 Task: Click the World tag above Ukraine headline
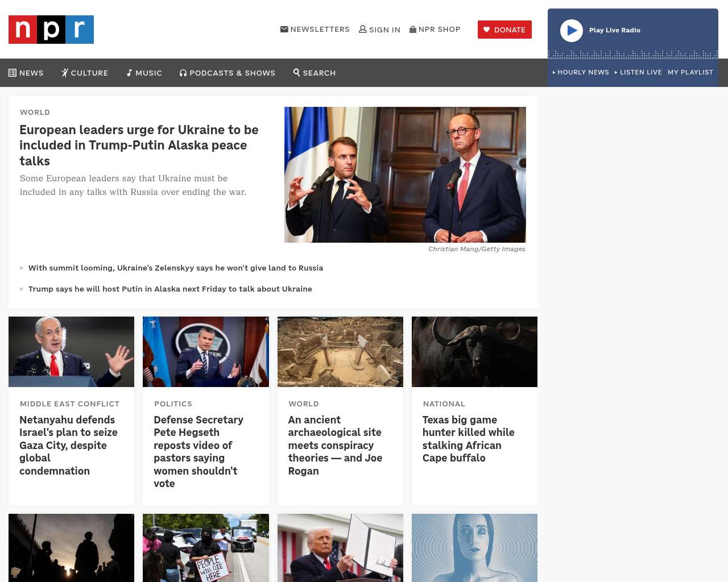pos(35,112)
